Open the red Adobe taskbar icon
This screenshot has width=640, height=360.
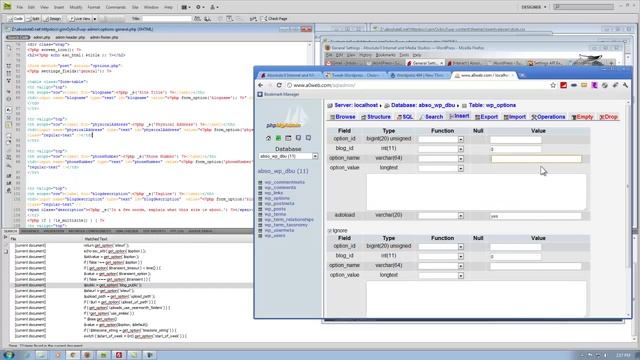point(119,355)
